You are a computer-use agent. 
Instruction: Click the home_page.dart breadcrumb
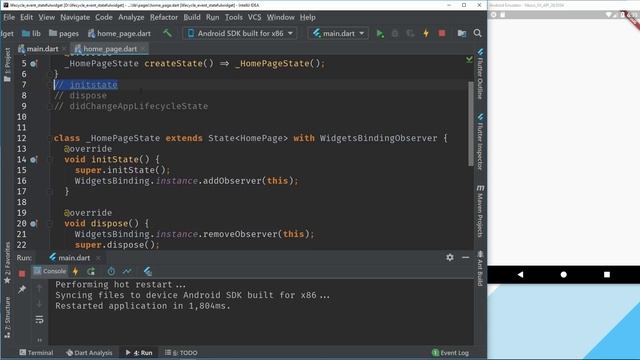point(119,33)
